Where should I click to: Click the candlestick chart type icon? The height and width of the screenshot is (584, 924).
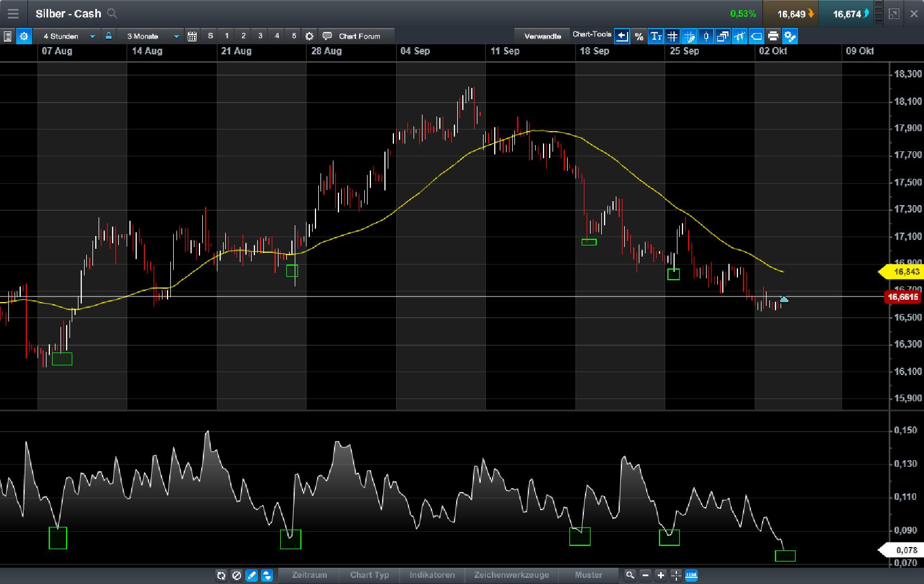pos(705,36)
